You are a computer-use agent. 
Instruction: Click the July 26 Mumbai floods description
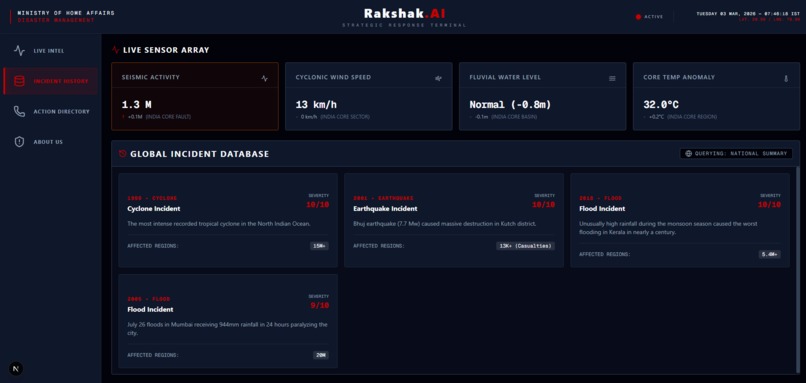point(227,329)
